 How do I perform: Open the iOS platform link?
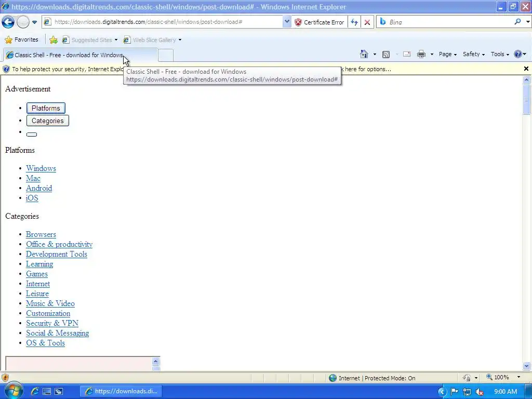coord(32,198)
